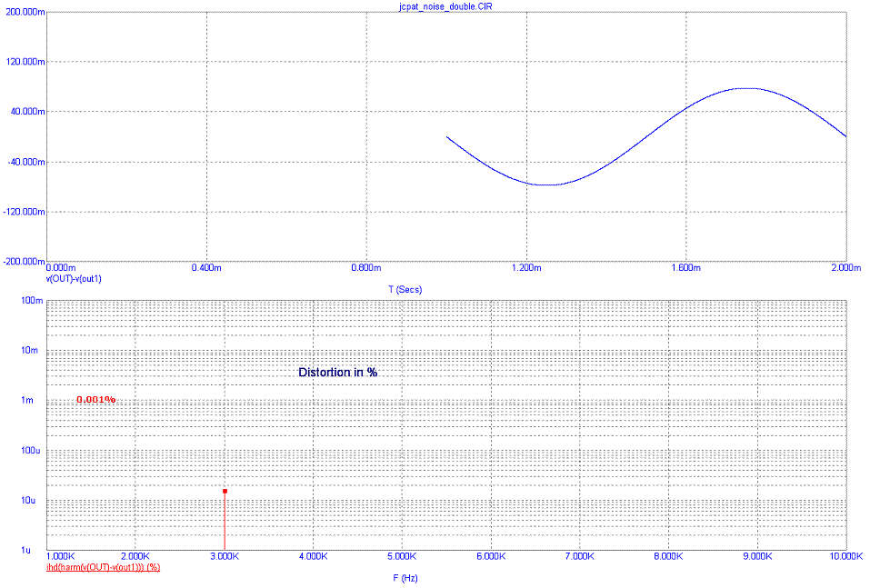870x588 pixels.
Task: Click the 100u distortion axis label
Action: pos(31,451)
